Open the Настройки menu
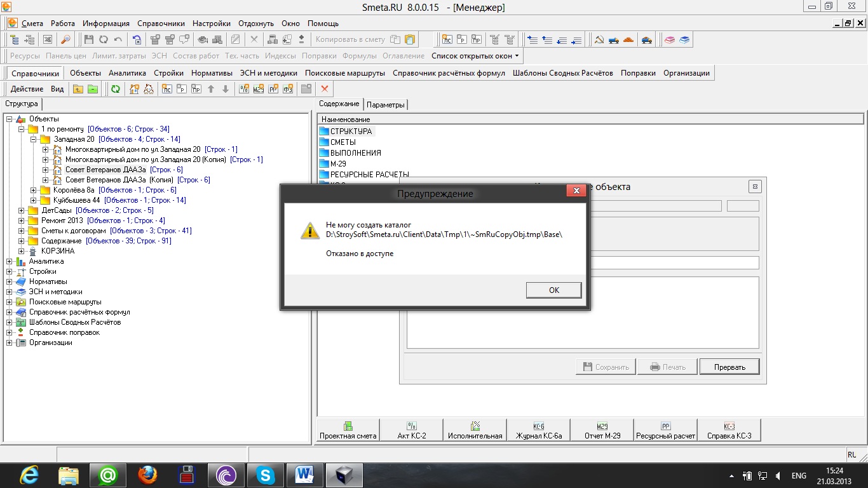Screen dimensions: 868x488 click(x=212, y=24)
